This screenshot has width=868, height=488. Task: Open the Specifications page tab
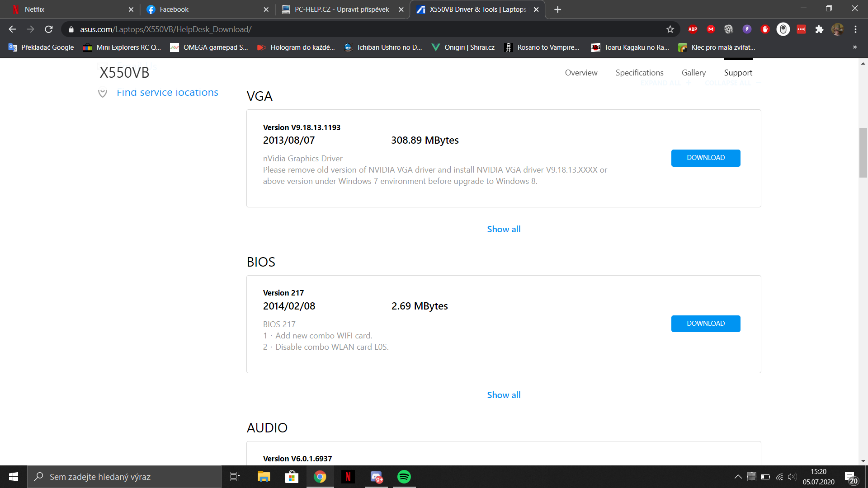(x=639, y=73)
